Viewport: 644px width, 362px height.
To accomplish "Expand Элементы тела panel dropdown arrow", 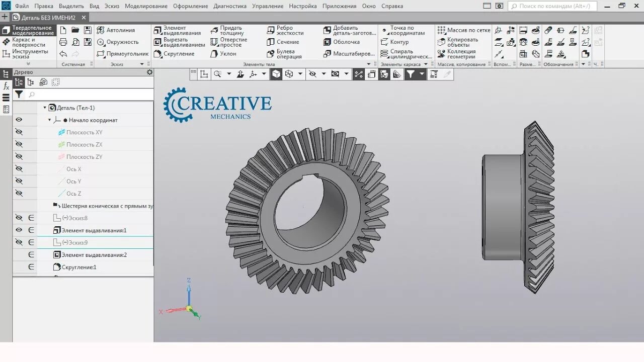I will tap(368, 64).
